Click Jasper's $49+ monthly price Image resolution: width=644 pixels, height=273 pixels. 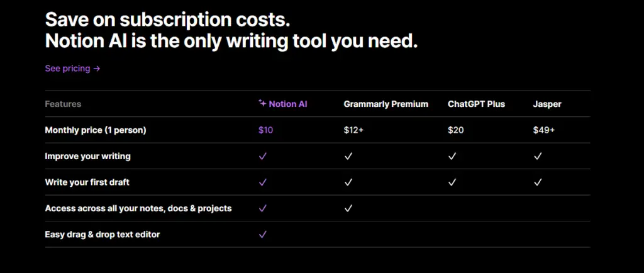pyautogui.click(x=544, y=130)
